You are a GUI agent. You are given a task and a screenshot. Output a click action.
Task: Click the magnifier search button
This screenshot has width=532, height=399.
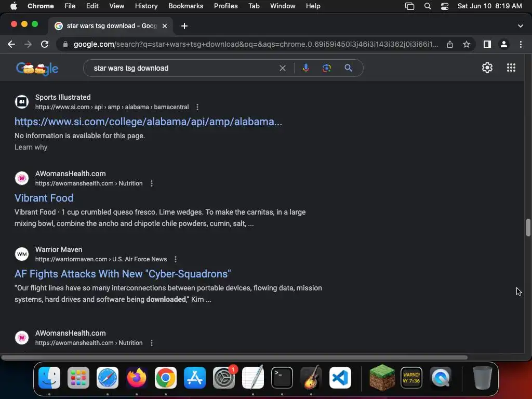pos(348,68)
